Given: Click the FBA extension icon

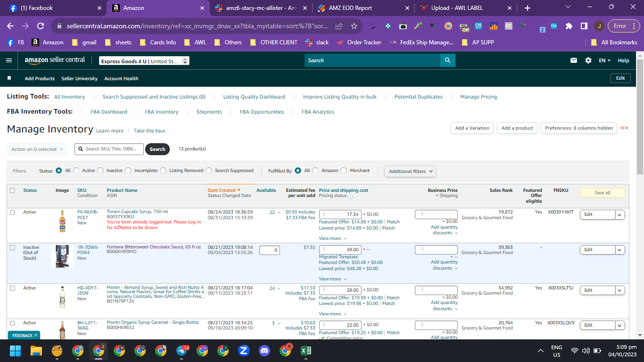Looking at the screenshot, I should click(x=554, y=26).
